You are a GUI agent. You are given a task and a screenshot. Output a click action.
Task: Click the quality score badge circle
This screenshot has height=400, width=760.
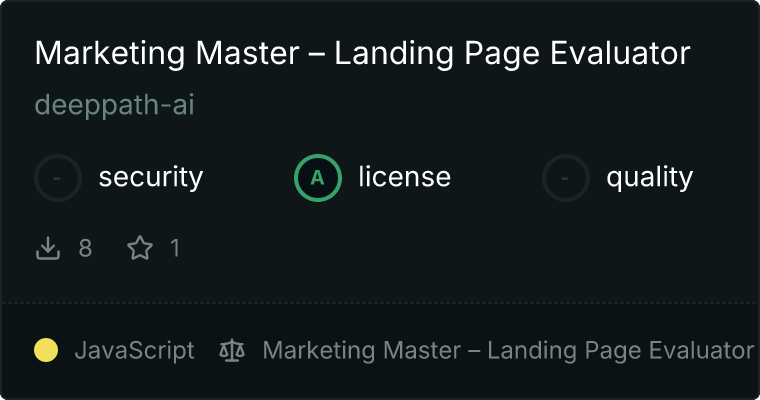click(x=566, y=178)
